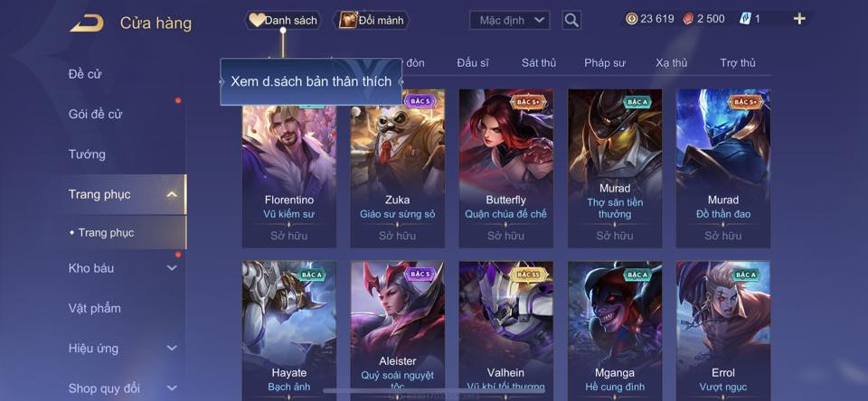The height and width of the screenshot is (401, 868).
Task: Switch to the Sát thủ tab
Action: tap(539, 63)
